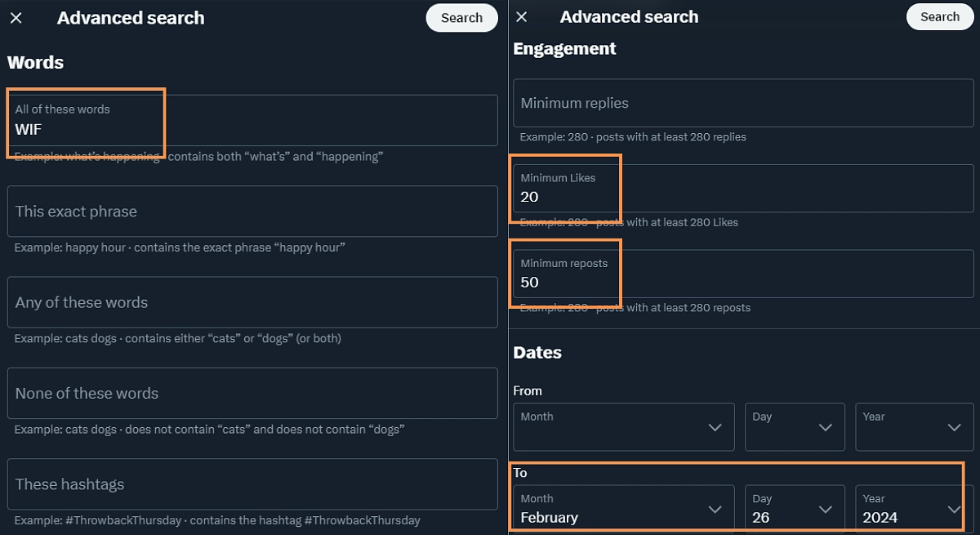Click the Engagement section heading

[565, 49]
